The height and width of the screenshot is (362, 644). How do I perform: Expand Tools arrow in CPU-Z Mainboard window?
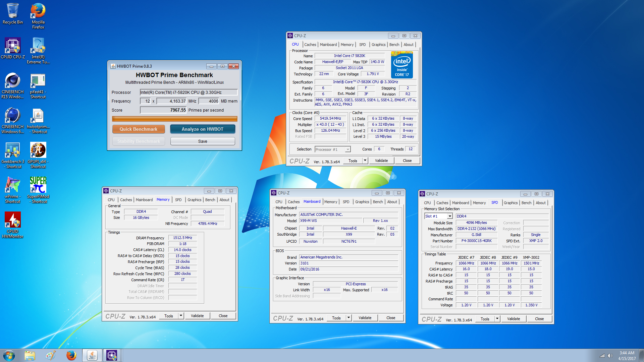click(x=348, y=318)
